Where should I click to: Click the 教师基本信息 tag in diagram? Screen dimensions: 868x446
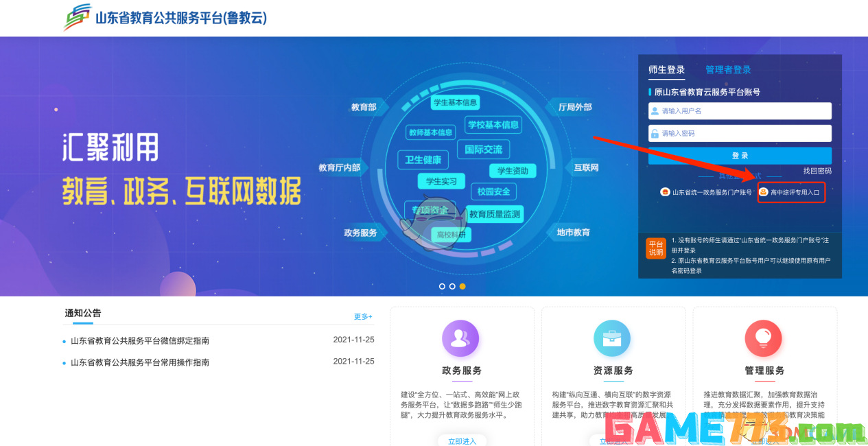point(430,132)
